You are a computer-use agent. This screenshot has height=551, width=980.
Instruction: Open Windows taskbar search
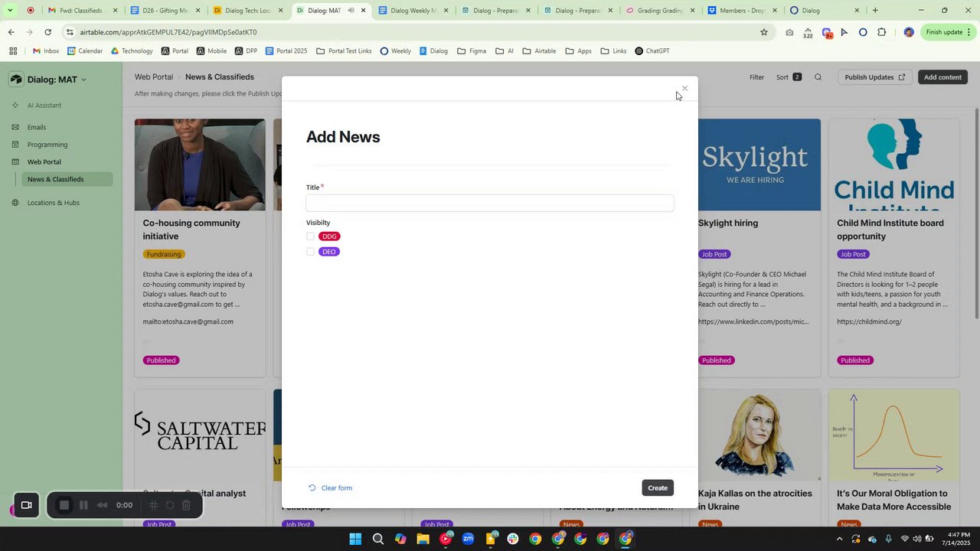[377, 539]
